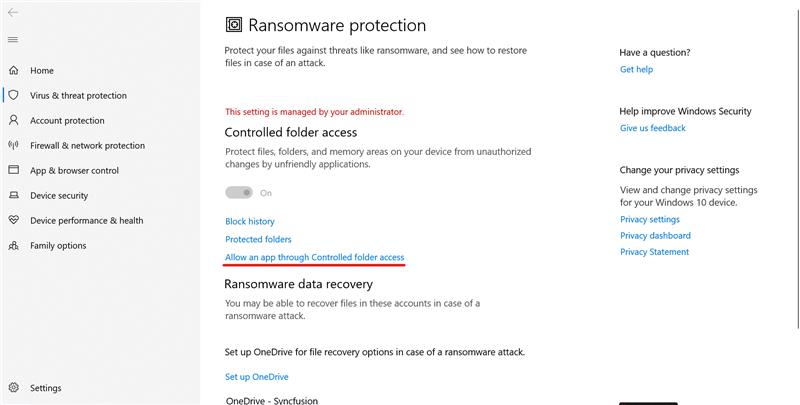The width and height of the screenshot is (800, 405).
Task: Open the Get help link
Action: coord(636,70)
